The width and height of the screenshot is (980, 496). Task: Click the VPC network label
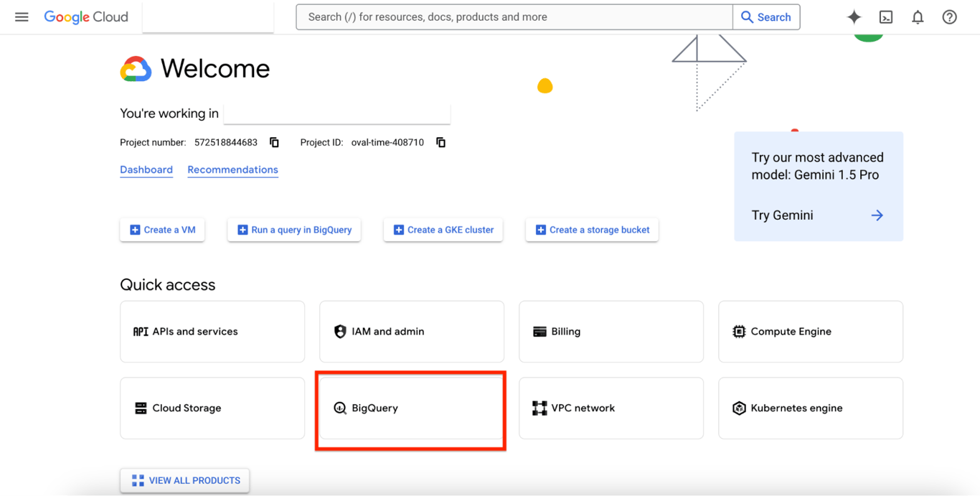click(583, 408)
